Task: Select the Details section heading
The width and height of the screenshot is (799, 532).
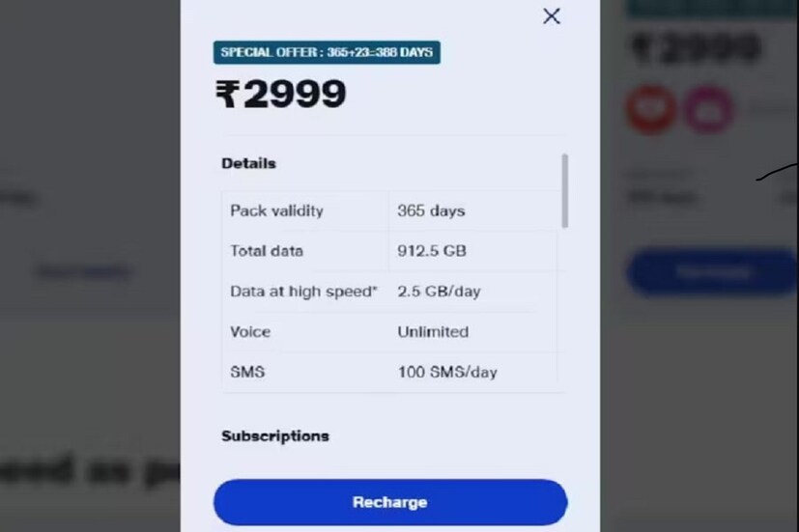Action: coord(248,163)
